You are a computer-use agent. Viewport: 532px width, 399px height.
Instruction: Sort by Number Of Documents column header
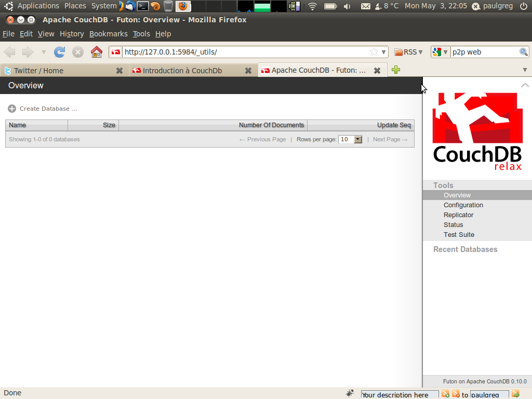(x=213, y=125)
